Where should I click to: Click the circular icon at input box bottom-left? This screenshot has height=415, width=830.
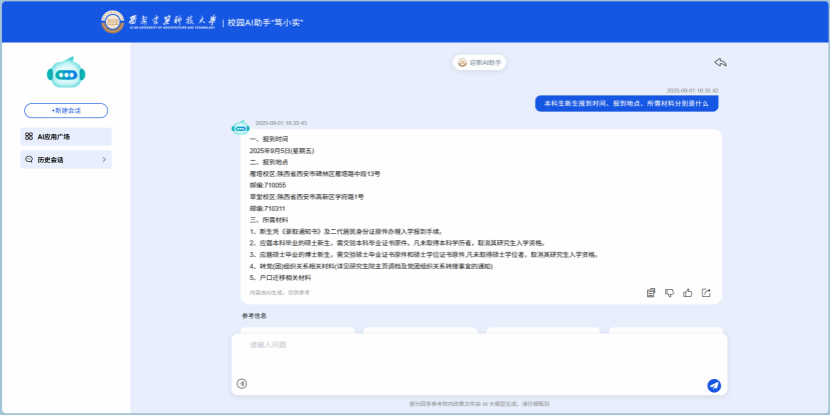pyautogui.click(x=241, y=384)
